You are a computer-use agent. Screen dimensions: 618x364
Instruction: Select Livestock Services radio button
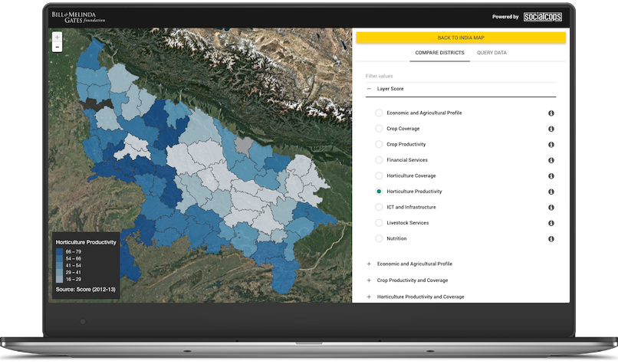pyautogui.click(x=379, y=222)
